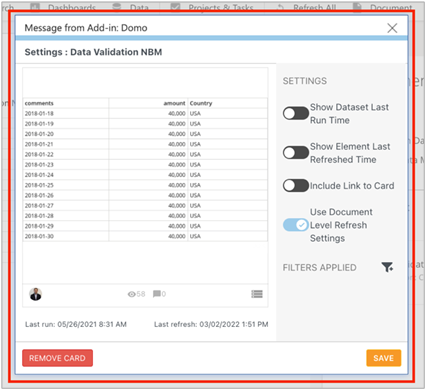This screenshot has height=389, width=426.
Task: Open Dashboards tab in background ribbon
Action: tap(64, 7)
